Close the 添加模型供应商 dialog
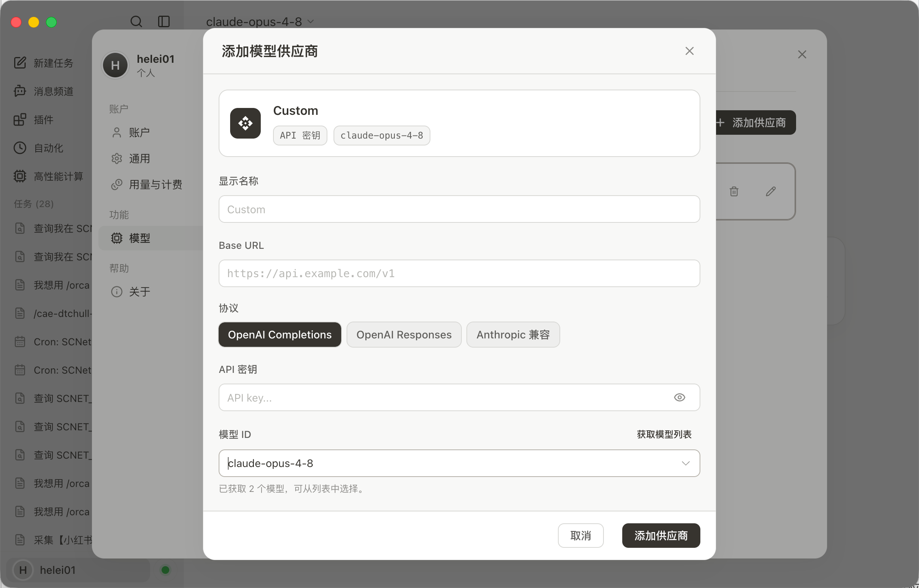This screenshot has height=588, width=919. [690, 51]
